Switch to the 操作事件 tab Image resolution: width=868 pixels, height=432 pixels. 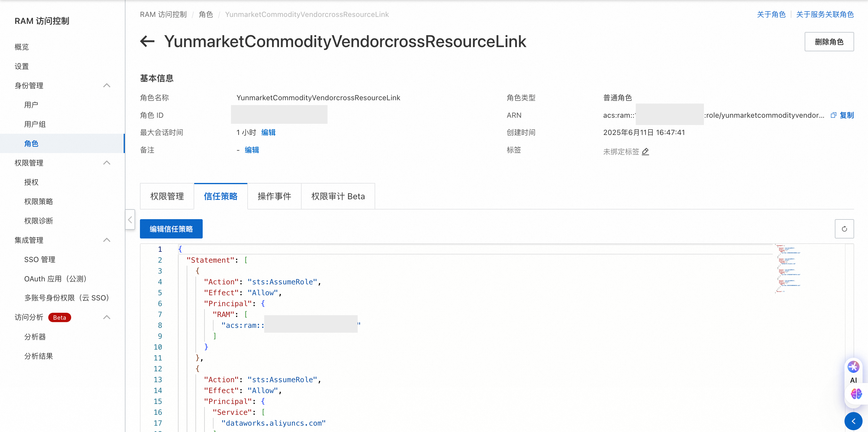274,196
